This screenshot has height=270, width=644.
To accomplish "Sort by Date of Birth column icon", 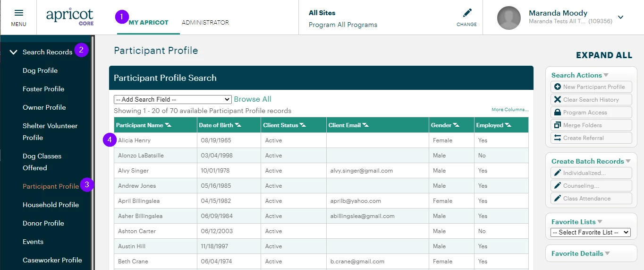I will tap(238, 125).
